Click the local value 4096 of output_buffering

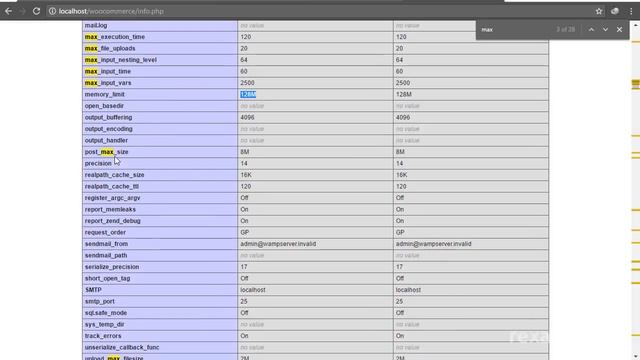(x=247, y=117)
